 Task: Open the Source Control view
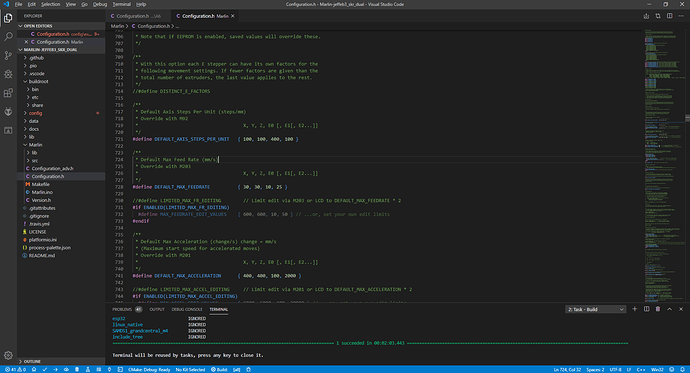(x=8, y=55)
